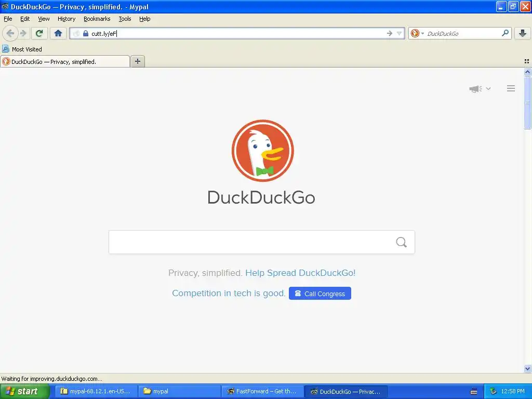Click the page scrollbar down arrow
This screenshot has width=532, height=399.
pos(527,368)
